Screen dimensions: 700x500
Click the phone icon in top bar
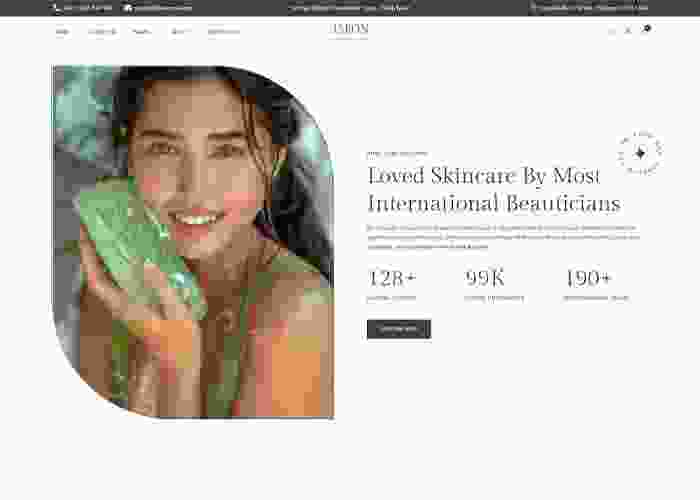(56, 8)
